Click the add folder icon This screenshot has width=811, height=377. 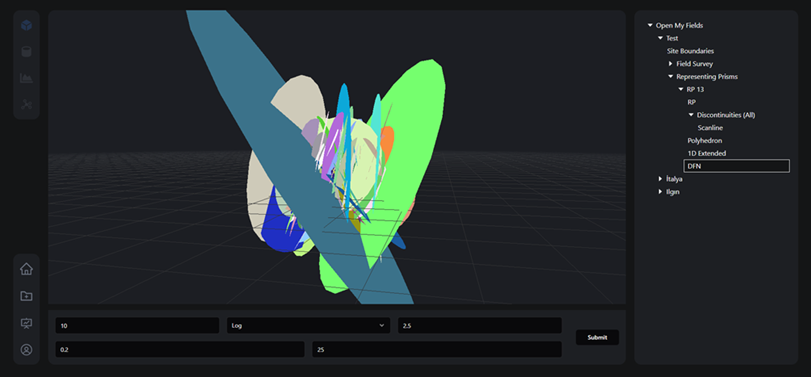click(26, 296)
